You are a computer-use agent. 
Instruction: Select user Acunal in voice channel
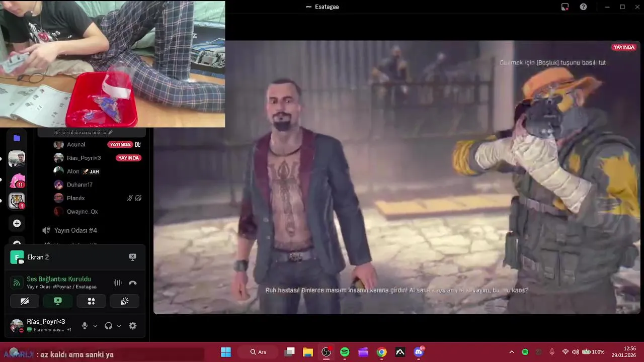coord(76,144)
